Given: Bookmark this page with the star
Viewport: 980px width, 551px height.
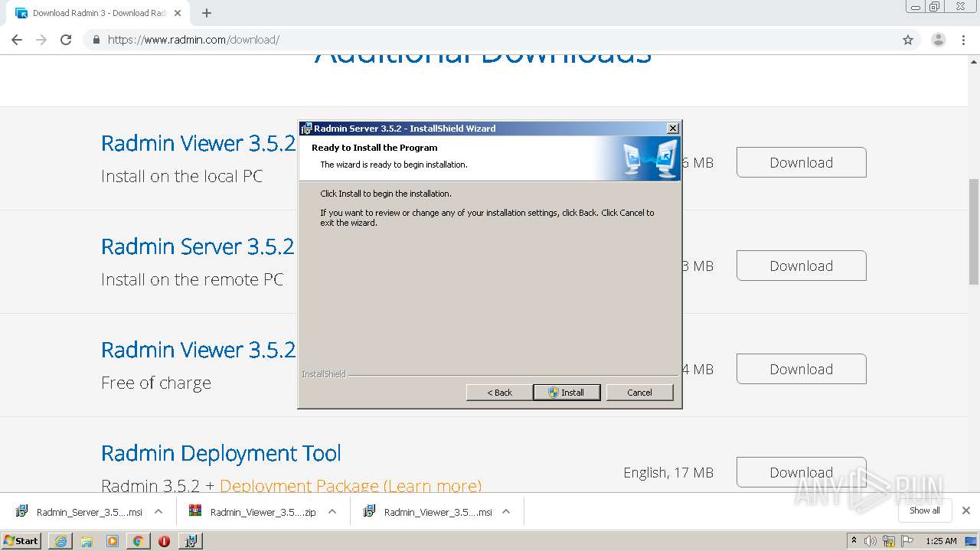Looking at the screenshot, I should coord(908,40).
